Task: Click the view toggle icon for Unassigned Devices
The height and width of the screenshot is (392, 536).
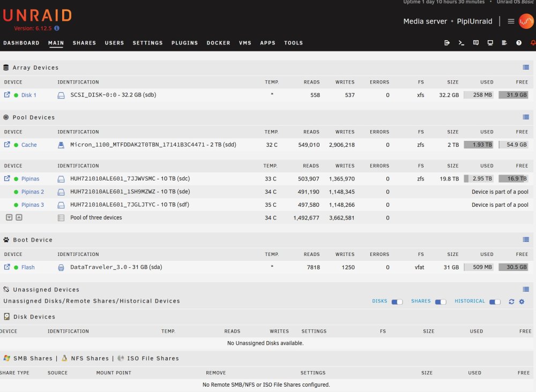Action: pos(526,290)
